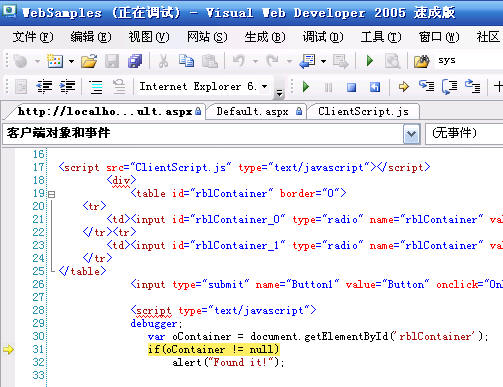Click the Uncomment Selected Lines icon
This screenshot has height=387, width=503.
click(x=119, y=87)
